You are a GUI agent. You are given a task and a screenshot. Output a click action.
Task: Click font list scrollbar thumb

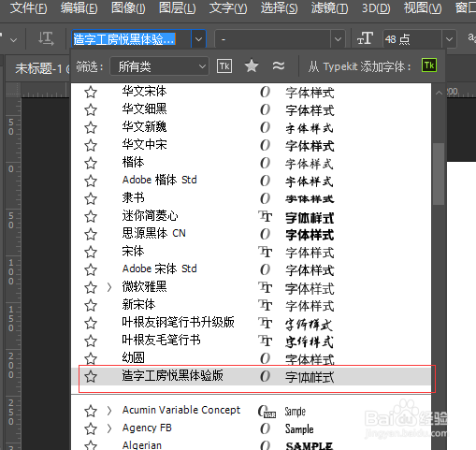point(439,174)
